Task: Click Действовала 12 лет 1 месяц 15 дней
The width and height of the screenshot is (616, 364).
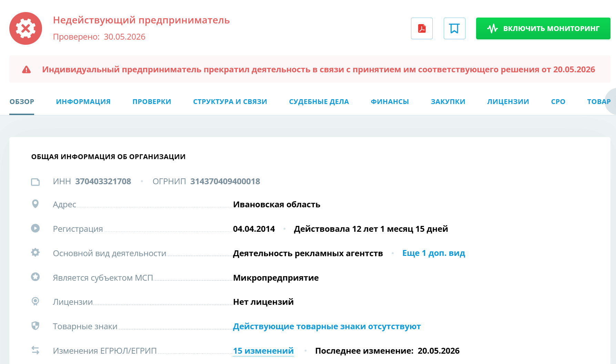Action: (371, 229)
